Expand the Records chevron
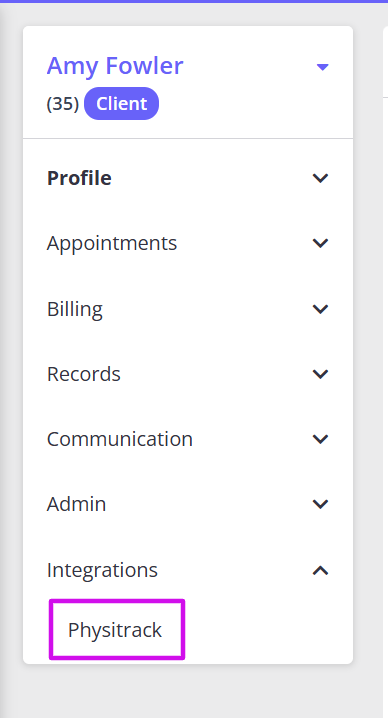Viewport: 388px width, 718px height. 320,374
